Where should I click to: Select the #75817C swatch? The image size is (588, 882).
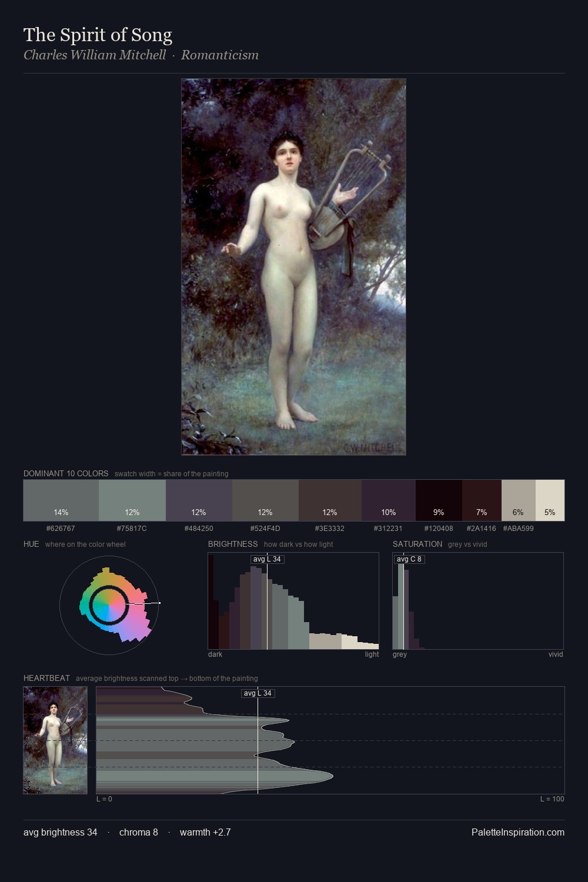(x=132, y=500)
